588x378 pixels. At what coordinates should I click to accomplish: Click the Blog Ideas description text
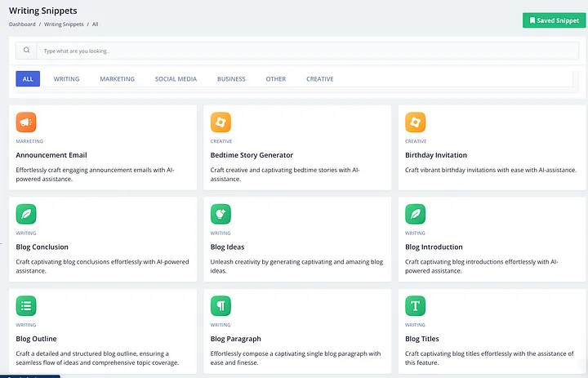click(296, 267)
